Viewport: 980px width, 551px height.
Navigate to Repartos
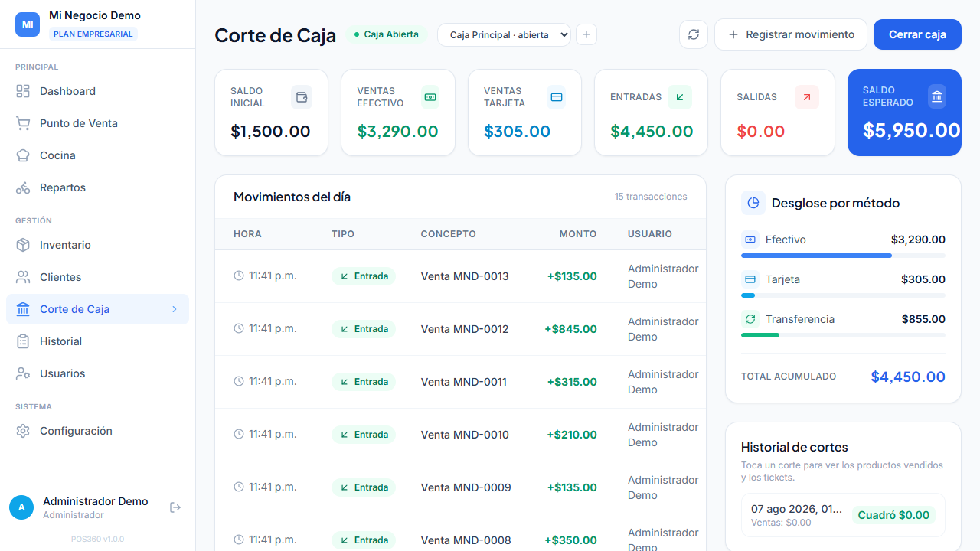coord(97,187)
